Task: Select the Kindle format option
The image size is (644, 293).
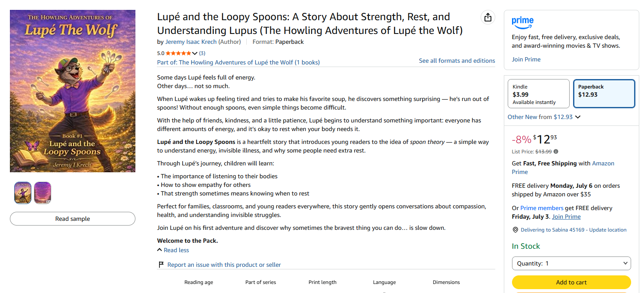Action: [x=539, y=94]
